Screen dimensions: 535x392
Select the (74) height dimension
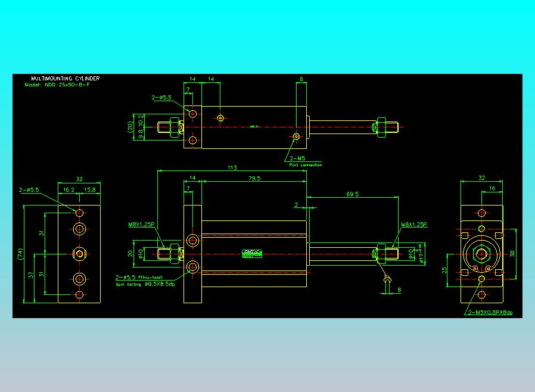pos(20,254)
